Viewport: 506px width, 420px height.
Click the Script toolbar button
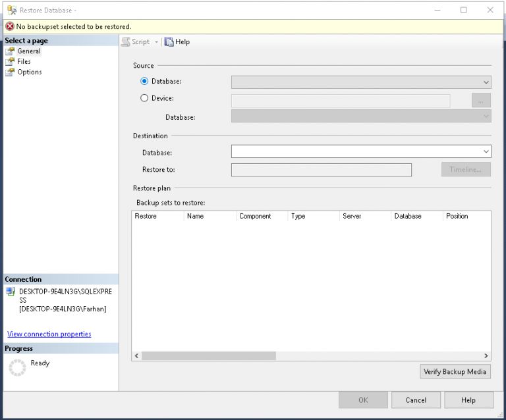[x=136, y=42]
